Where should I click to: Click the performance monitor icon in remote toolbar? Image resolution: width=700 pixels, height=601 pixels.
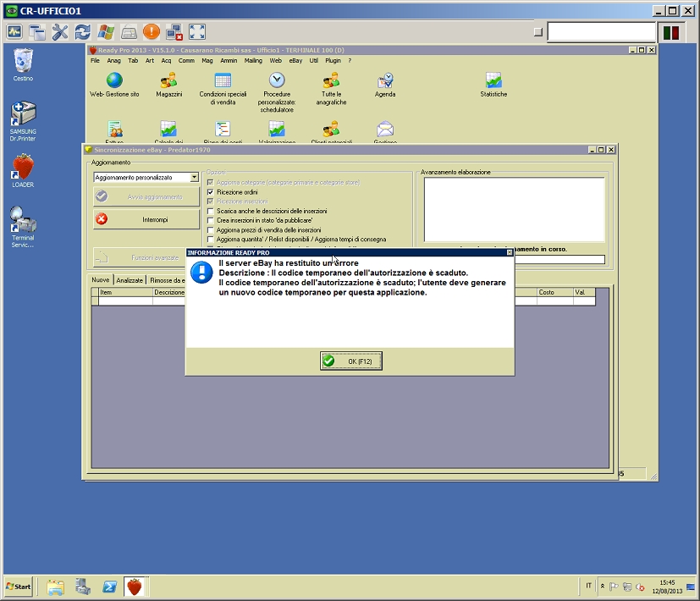[14, 31]
